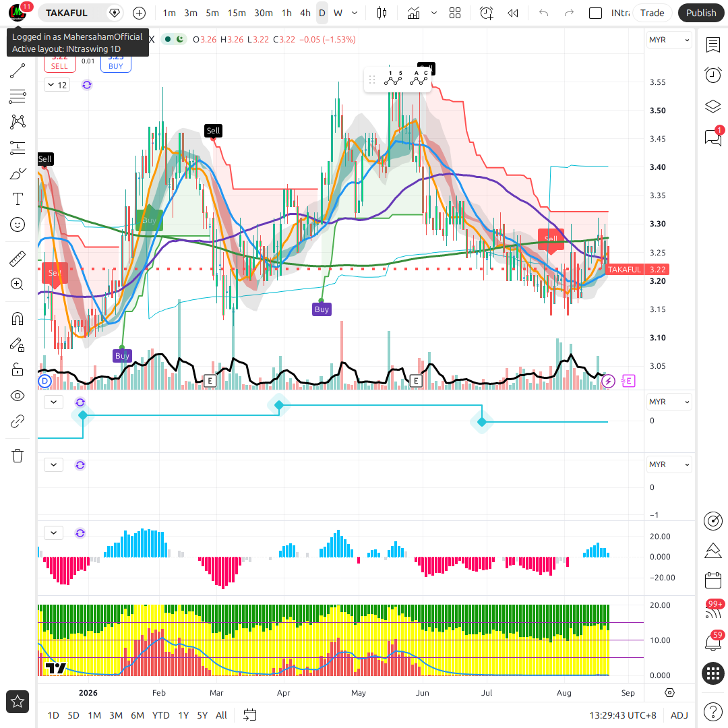
Task: Open the target screener icon in right sidebar
Action: [x=712, y=521]
